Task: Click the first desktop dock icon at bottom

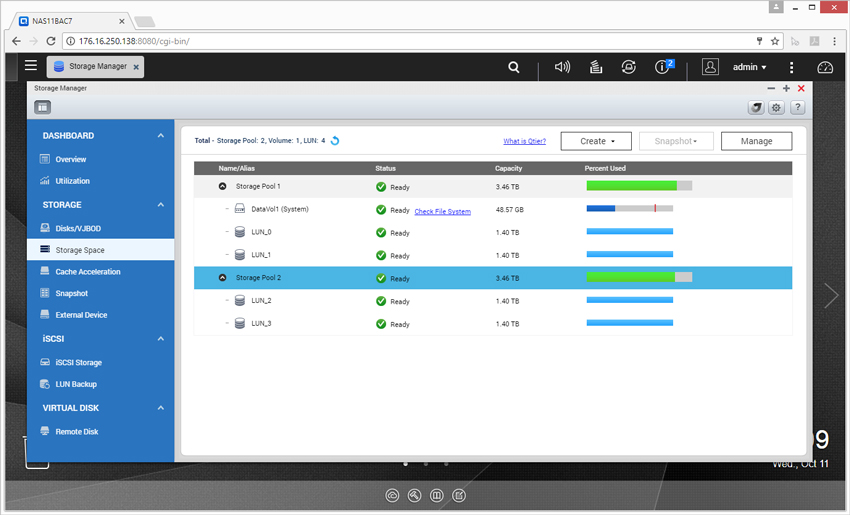Action: (x=392, y=495)
